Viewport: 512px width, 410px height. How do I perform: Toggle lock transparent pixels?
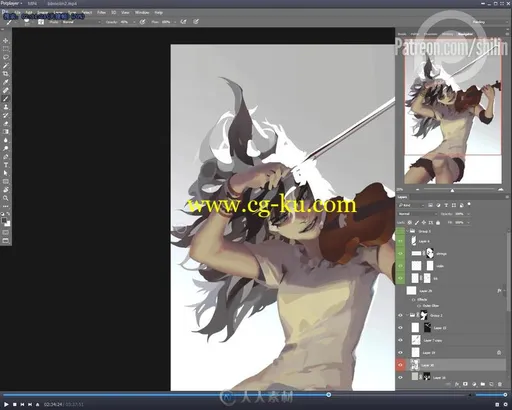click(x=410, y=222)
